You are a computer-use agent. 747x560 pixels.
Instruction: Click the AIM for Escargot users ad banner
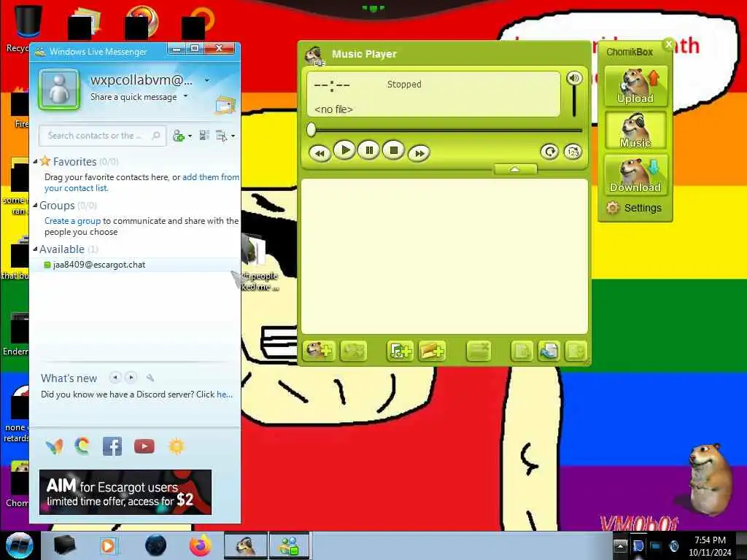(x=125, y=492)
